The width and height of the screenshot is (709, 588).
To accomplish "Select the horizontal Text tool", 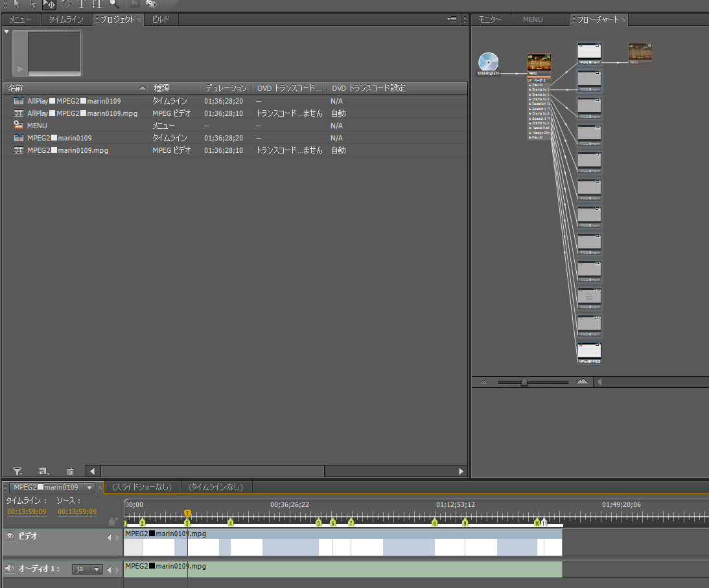I will point(82,4).
